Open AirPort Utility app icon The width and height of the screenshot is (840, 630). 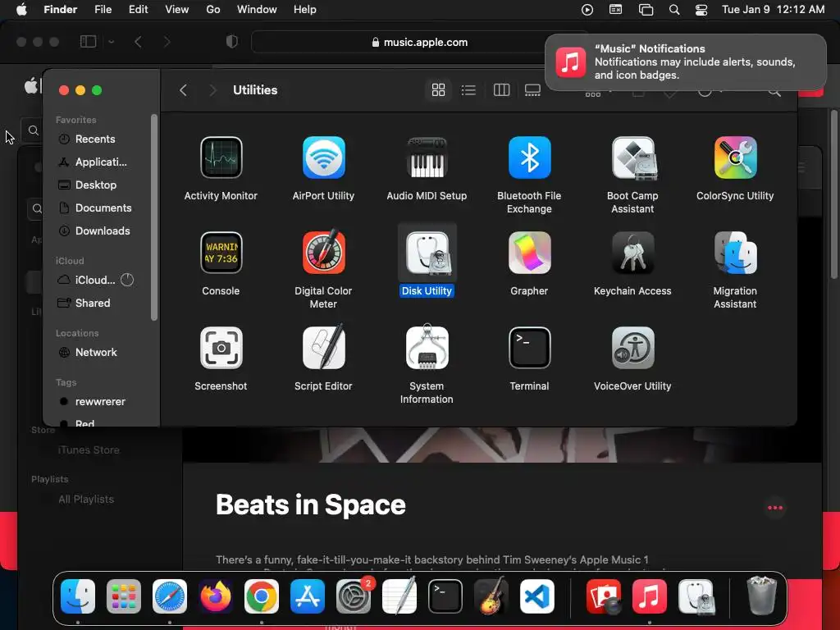point(323,157)
